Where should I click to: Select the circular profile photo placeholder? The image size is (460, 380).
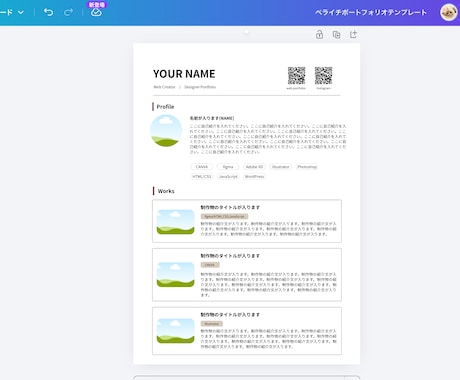point(166,131)
